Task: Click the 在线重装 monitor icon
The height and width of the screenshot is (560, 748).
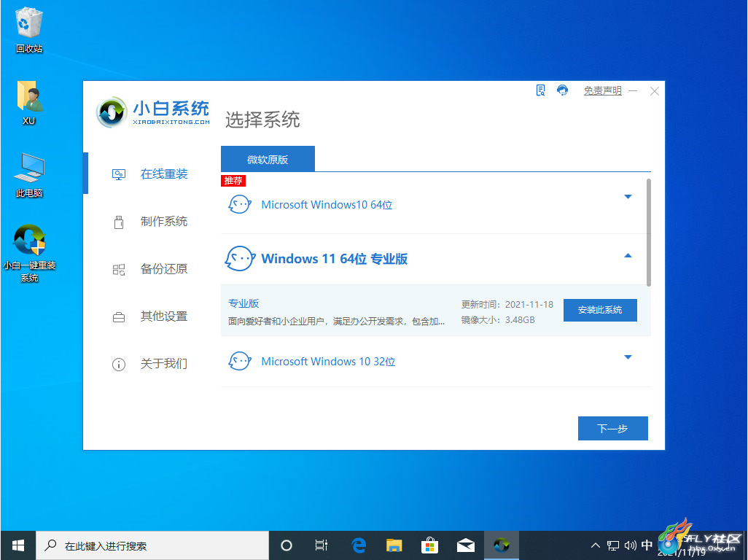Action: click(x=119, y=174)
